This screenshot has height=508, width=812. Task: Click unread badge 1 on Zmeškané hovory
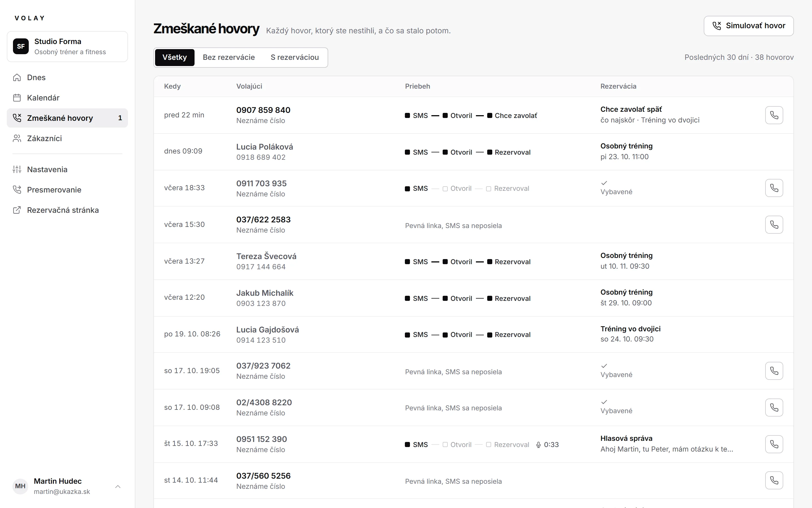[x=120, y=118]
